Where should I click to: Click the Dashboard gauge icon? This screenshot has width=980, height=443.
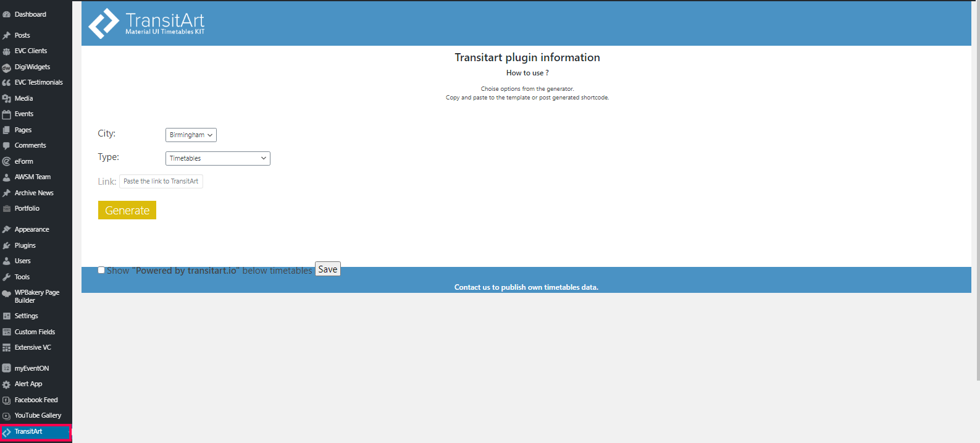pos(7,15)
